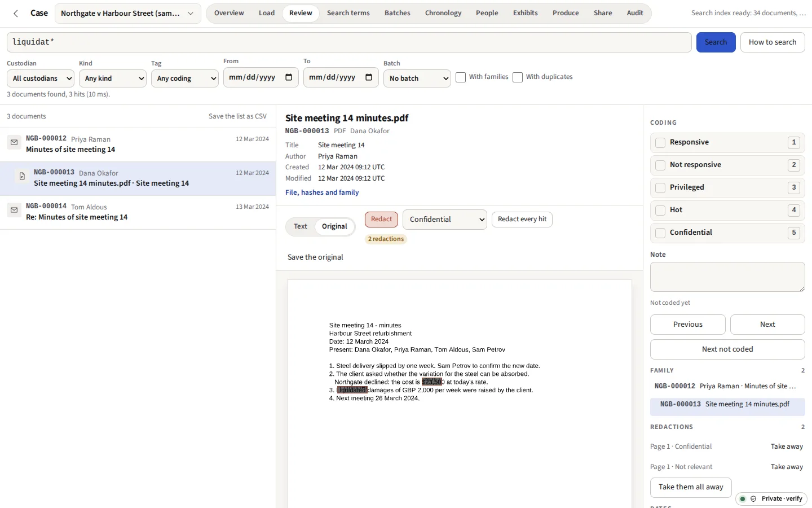
Task: Switch document view to Original
Action: coord(334,226)
